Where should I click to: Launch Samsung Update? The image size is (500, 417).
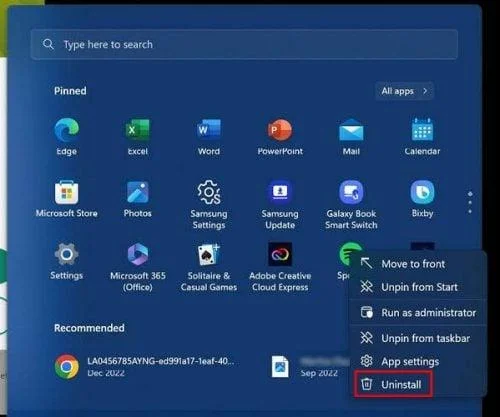click(x=280, y=205)
